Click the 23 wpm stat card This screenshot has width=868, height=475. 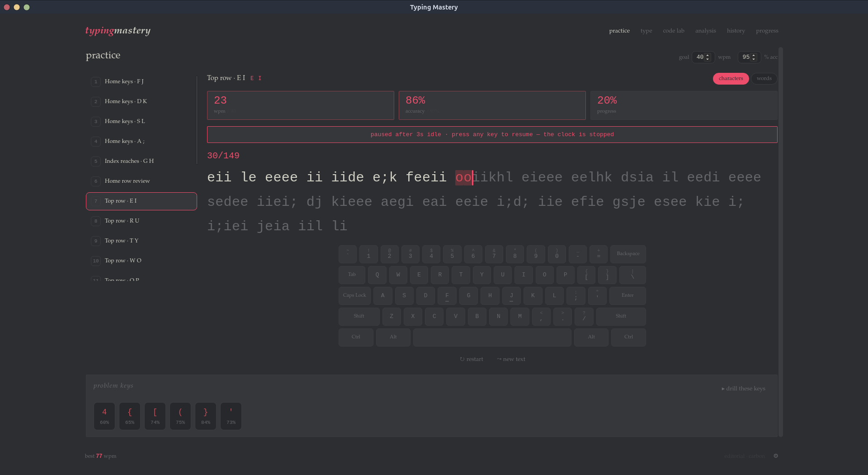click(x=300, y=105)
